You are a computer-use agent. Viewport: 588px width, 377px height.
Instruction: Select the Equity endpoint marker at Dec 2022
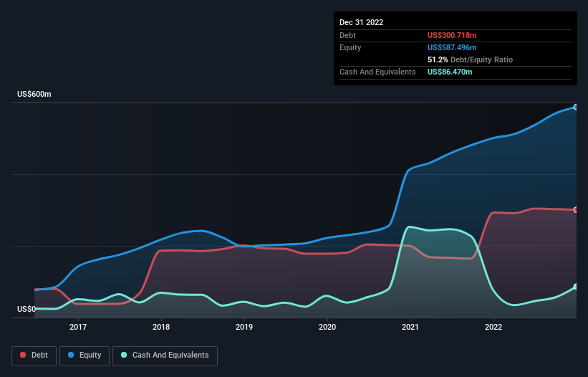tap(576, 108)
